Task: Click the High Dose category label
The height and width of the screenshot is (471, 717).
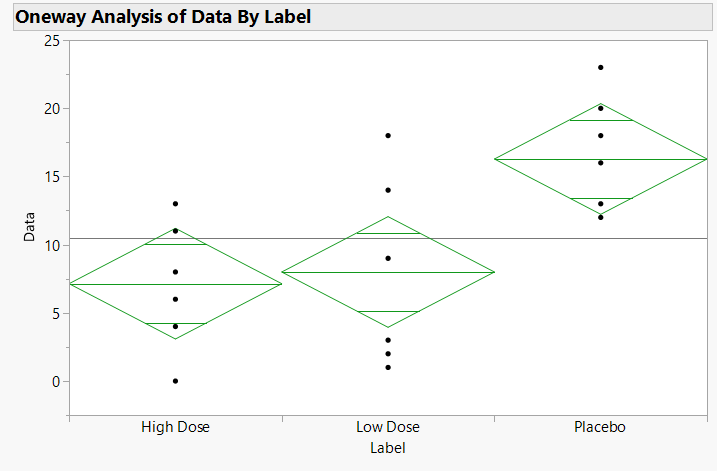Action: coord(175,427)
